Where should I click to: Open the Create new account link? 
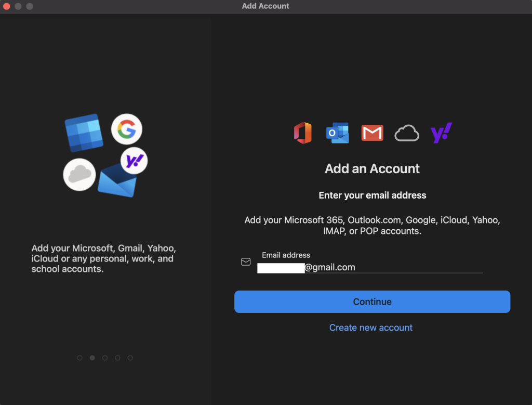371,328
